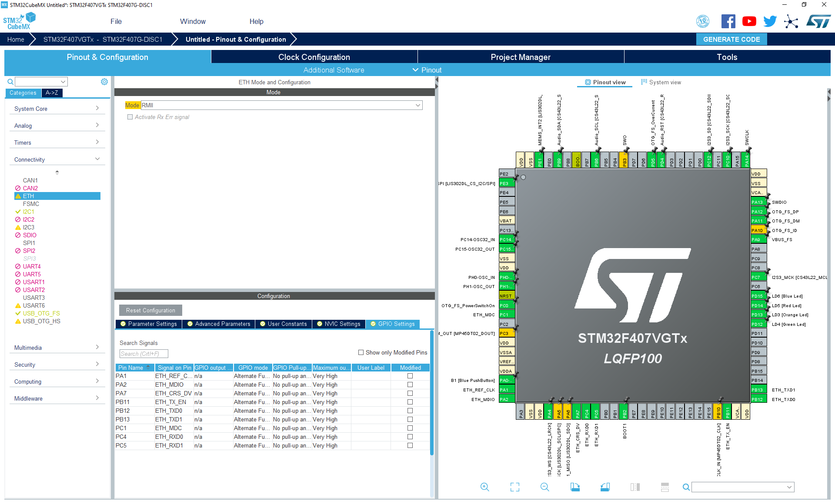The width and height of the screenshot is (835, 504).
Task: Click the peripheral search magnifier icon
Action: (10, 82)
